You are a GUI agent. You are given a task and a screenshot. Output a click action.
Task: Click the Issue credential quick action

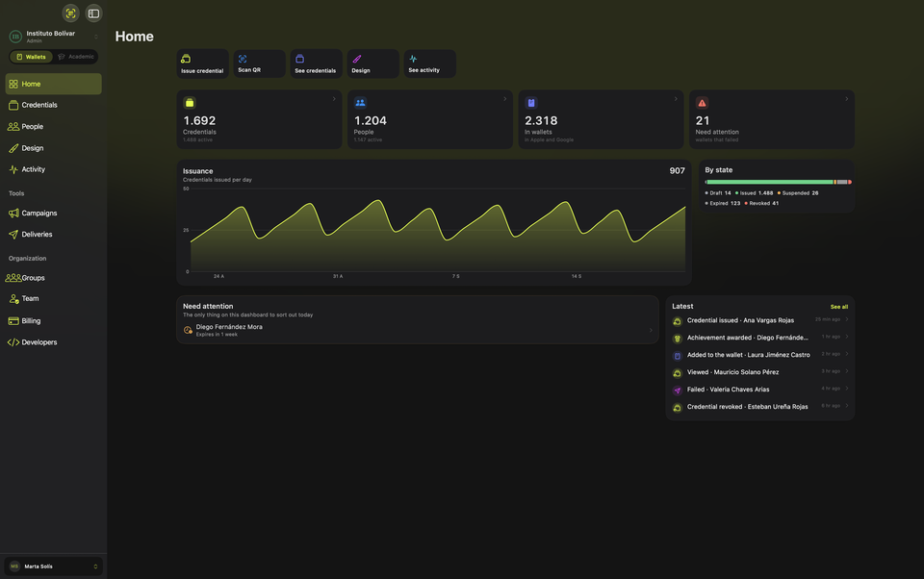click(202, 63)
